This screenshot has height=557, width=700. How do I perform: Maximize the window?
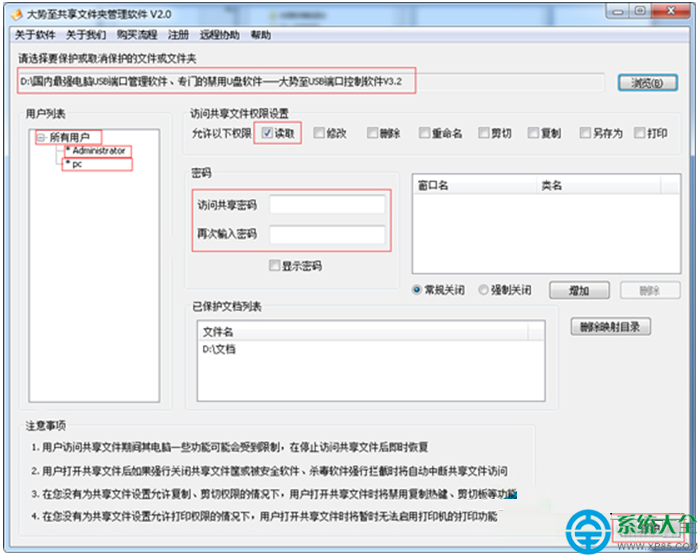pyautogui.click(x=640, y=11)
